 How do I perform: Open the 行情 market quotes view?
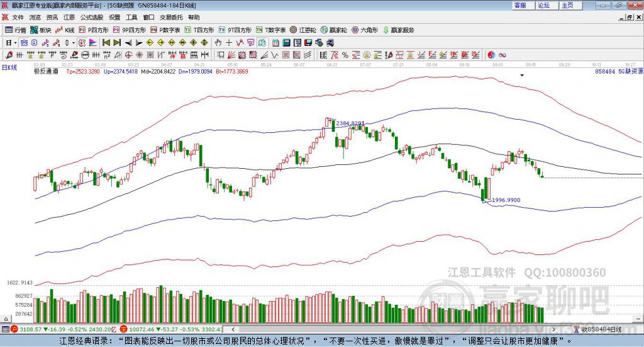pos(15,30)
